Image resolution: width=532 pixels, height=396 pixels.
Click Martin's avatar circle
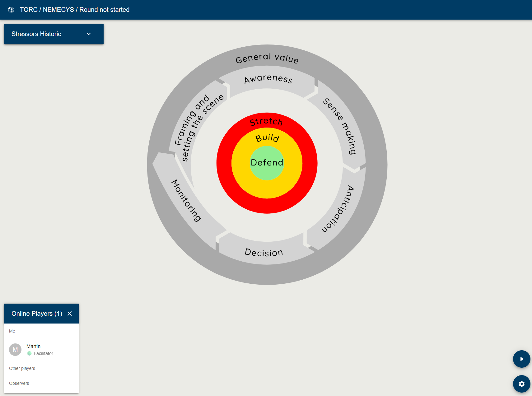(x=15, y=350)
